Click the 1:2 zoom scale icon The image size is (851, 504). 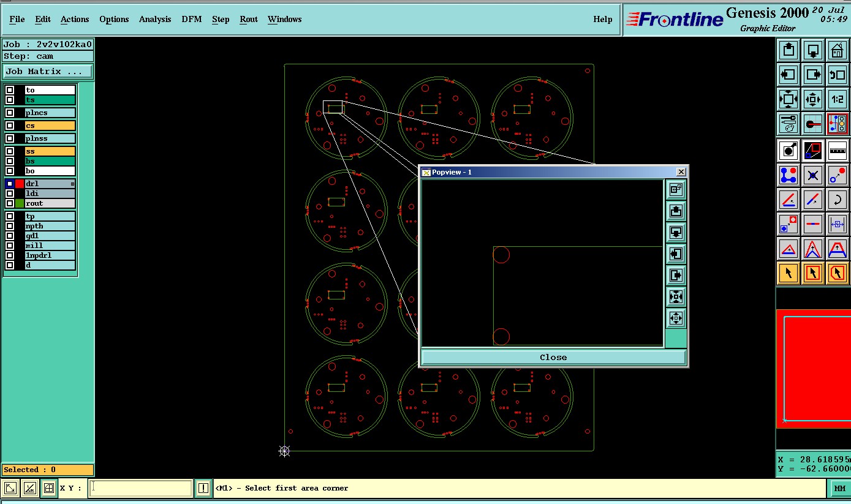coord(837,99)
